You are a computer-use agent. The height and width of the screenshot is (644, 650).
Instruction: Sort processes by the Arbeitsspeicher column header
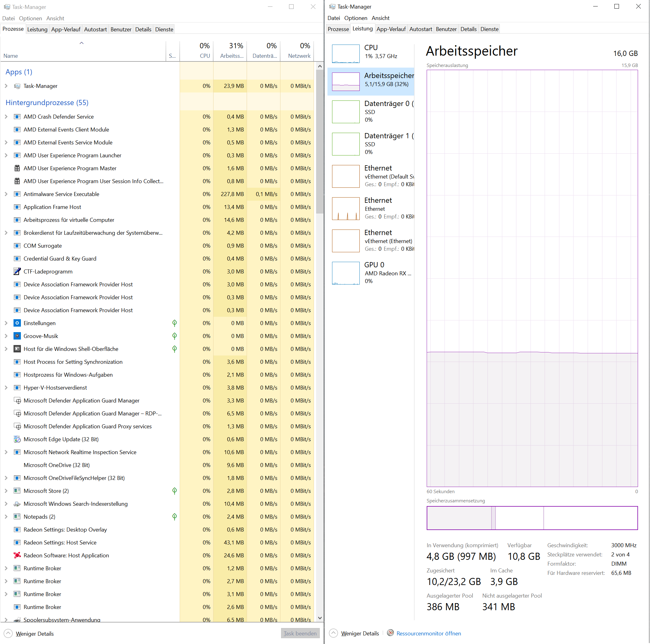click(x=230, y=50)
